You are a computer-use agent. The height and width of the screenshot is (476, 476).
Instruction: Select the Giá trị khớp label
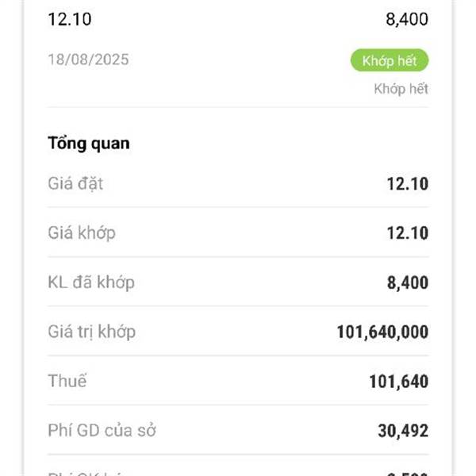point(92,332)
